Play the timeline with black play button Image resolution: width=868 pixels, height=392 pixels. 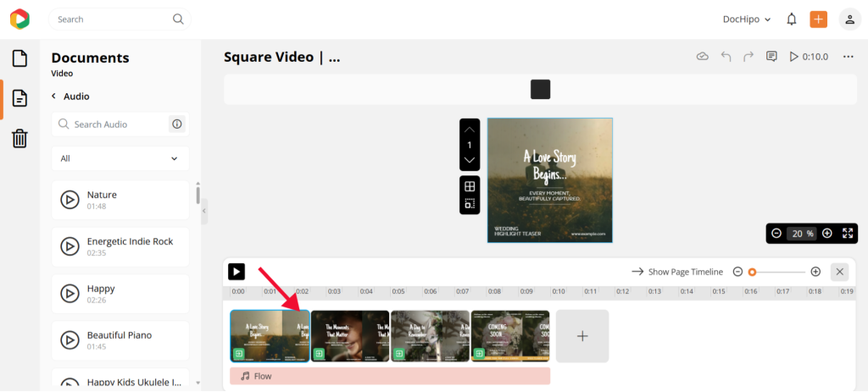click(236, 272)
